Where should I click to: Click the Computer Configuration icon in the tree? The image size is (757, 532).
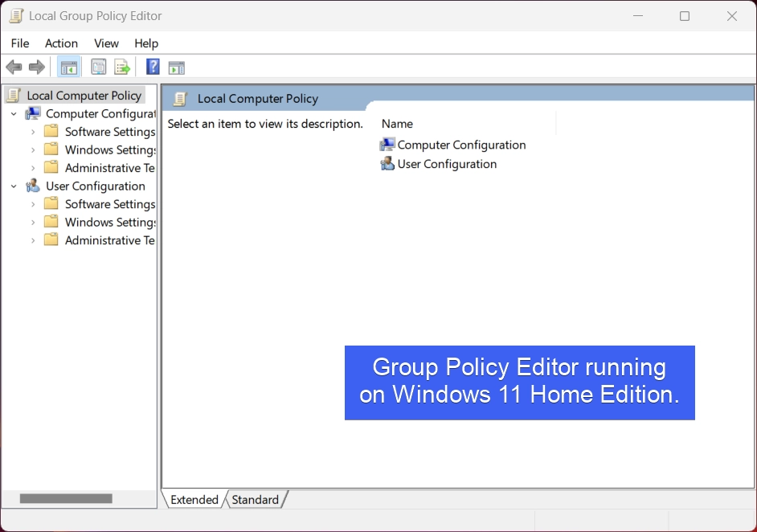(33, 113)
